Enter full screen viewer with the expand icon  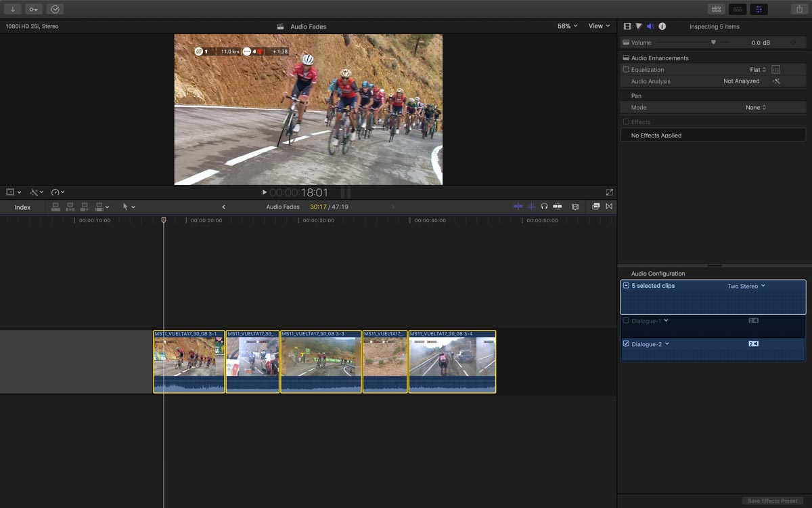[x=609, y=192]
